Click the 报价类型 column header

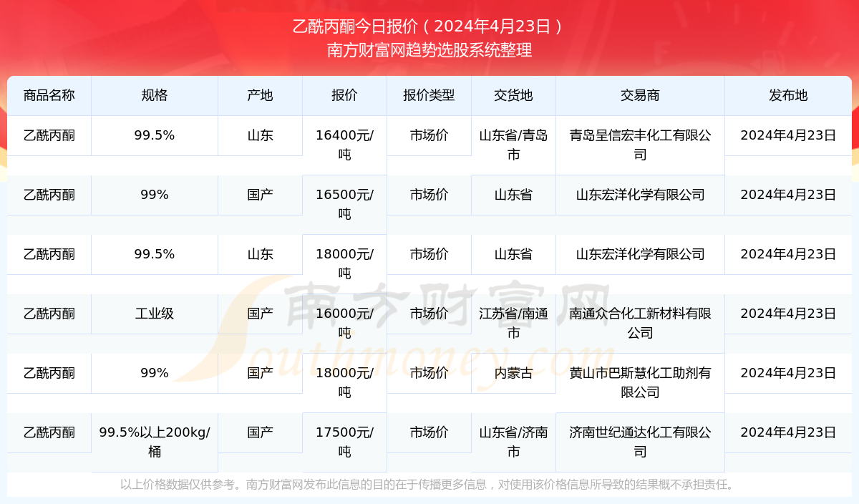coord(429,95)
